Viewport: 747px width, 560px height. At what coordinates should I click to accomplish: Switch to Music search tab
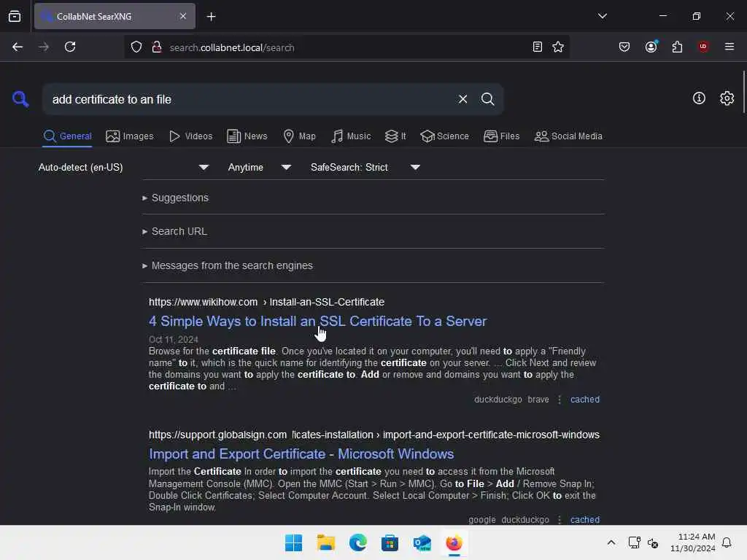[x=351, y=136]
